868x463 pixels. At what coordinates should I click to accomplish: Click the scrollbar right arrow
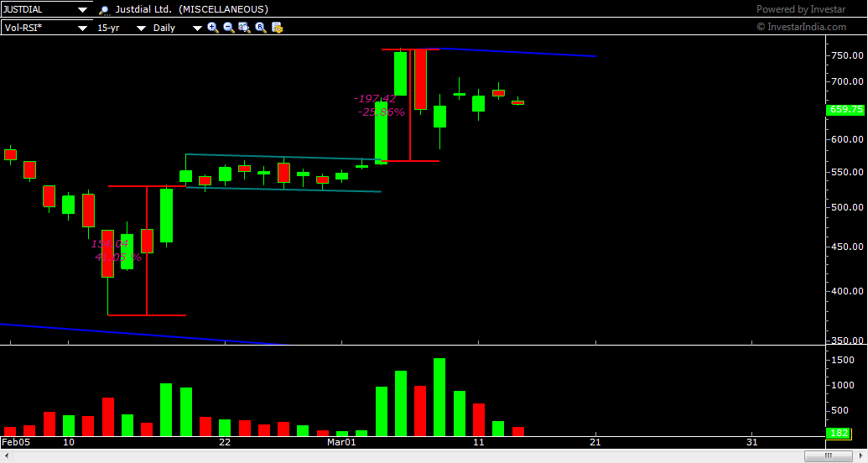[860, 455]
